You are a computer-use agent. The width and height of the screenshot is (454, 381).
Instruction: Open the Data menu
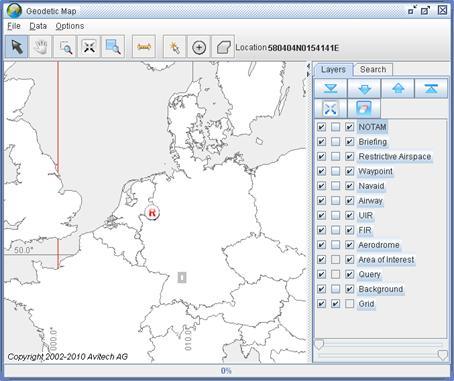[x=38, y=26]
